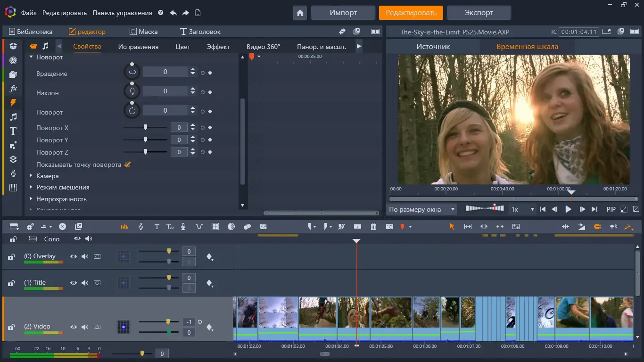Uncheck "Показывать точку поворота" checkbox
The image size is (644, 362).
click(x=127, y=165)
